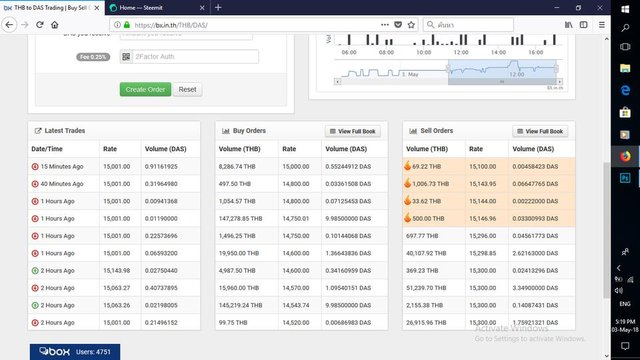The width and height of the screenshot is (640, 360).
Task: Click the buy order 147,278.85 THB
Action: click(x=240, y=218)
